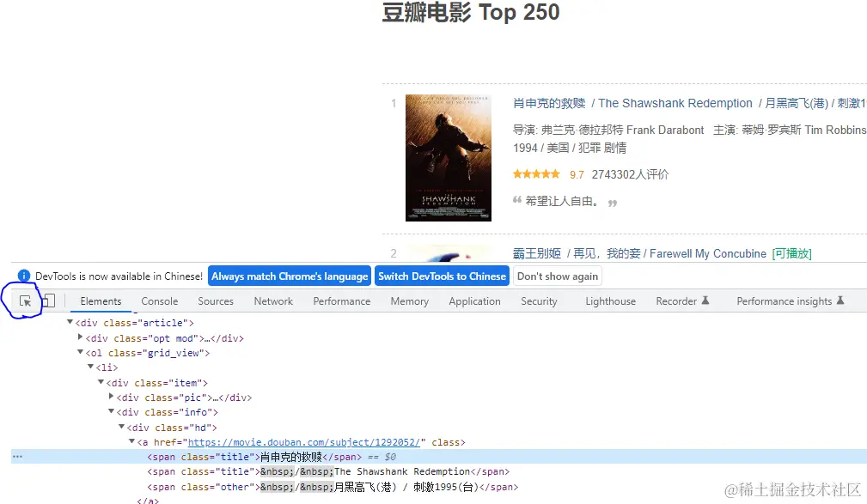Open the Lighthouse tab
The image size is (867, 504).
pyautogui.click(x=610, y=301)
